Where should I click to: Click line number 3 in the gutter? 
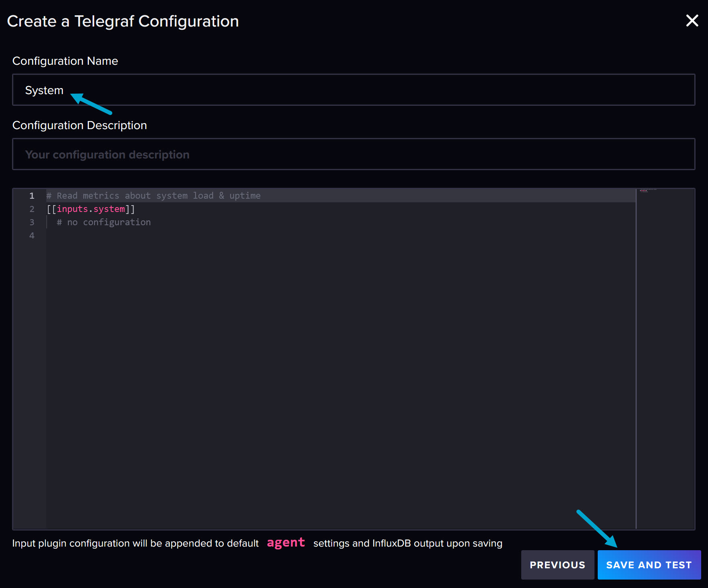click(32, 222)
